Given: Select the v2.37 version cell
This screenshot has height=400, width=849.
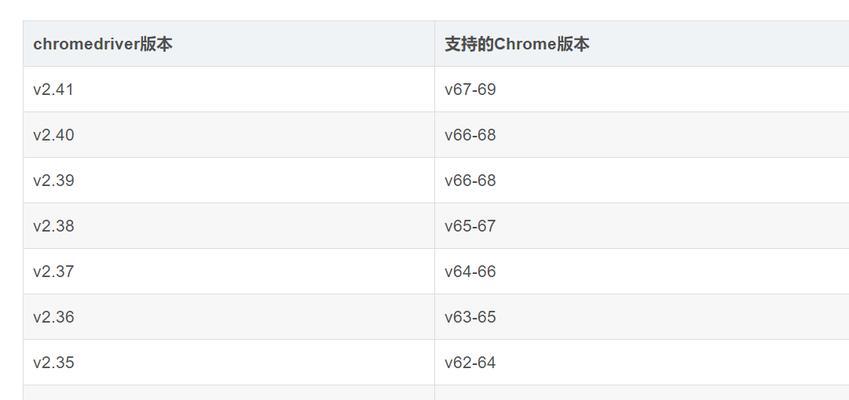Looking at the screenshot, I should (x=228, y=271).
